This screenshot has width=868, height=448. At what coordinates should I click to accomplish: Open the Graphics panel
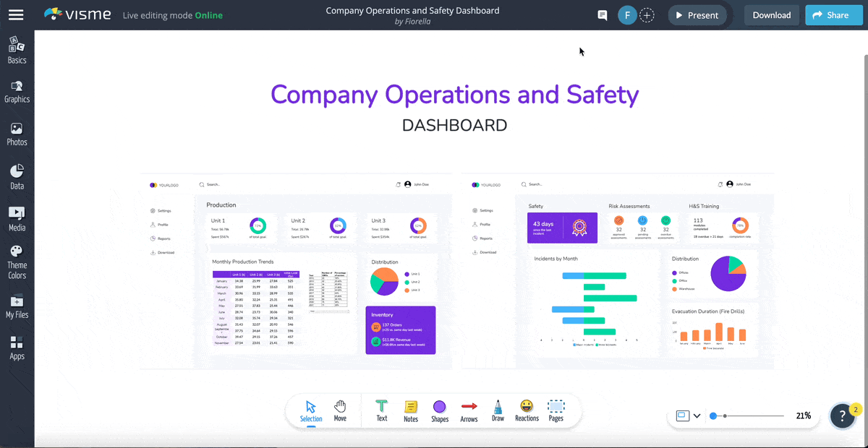17,90
